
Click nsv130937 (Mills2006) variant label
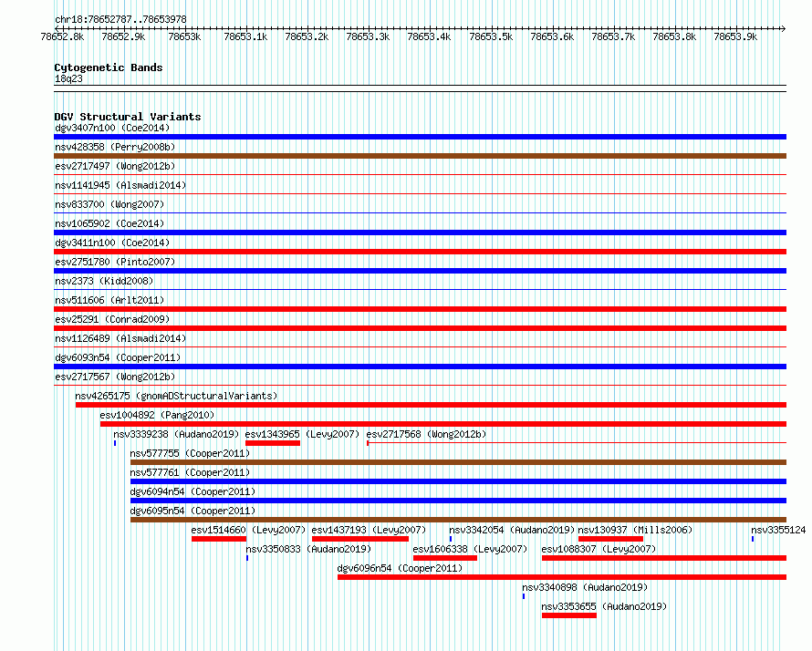(635, 530)
